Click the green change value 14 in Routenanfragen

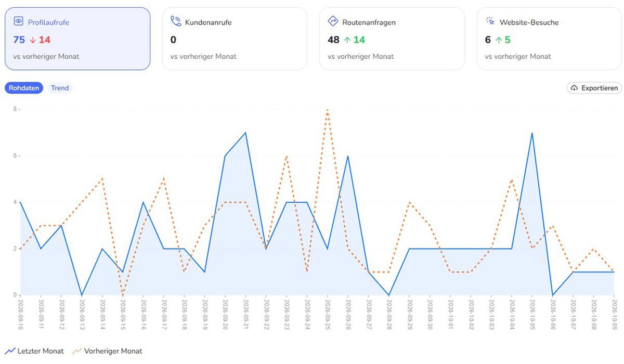tap(359, 40)
